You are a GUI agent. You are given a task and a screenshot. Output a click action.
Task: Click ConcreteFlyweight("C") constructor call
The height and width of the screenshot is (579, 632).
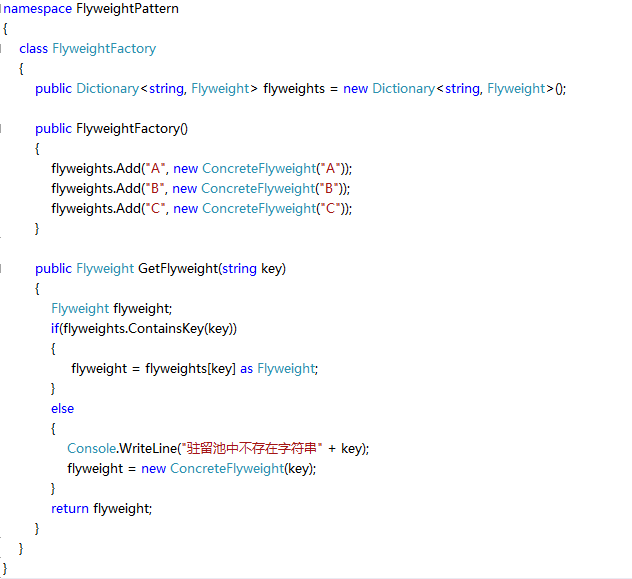[x=275, y=209]
